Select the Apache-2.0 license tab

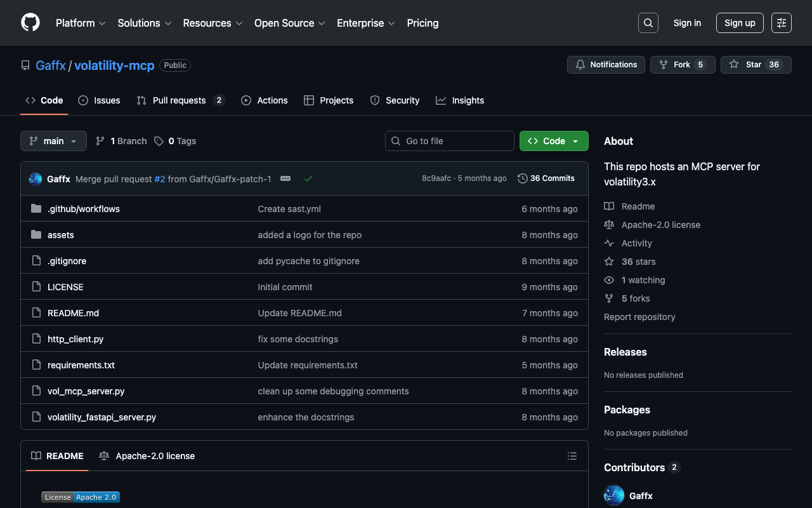147,456
